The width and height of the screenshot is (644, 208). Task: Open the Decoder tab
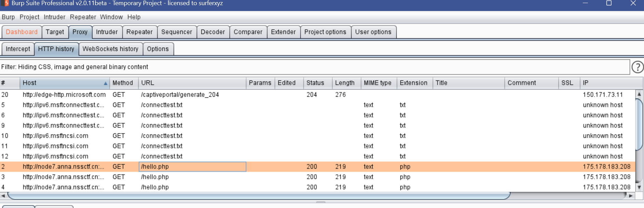click(212, 32)
